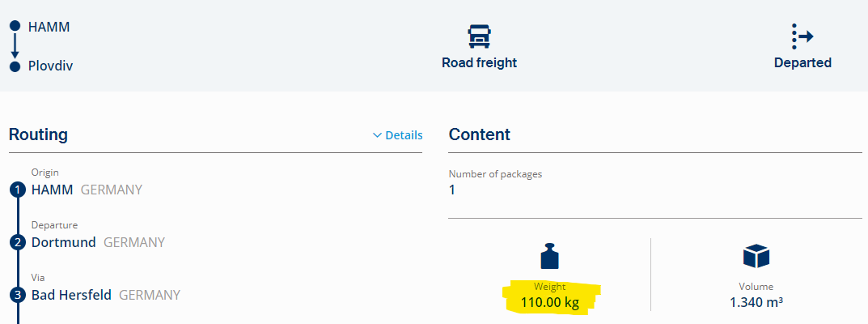
Task: Click the volume cube icon
Action: (756, 257)
